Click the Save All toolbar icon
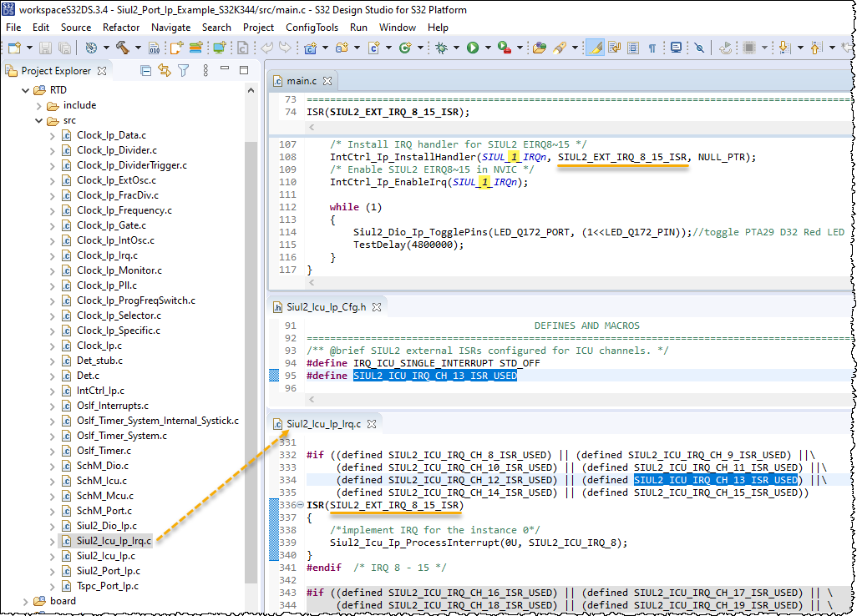857x616 pixels. pos(63,48)
